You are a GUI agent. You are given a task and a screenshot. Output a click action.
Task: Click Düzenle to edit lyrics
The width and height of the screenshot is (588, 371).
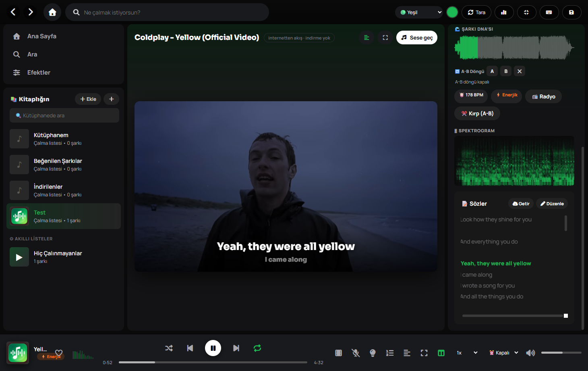click(x=552, y=204)
